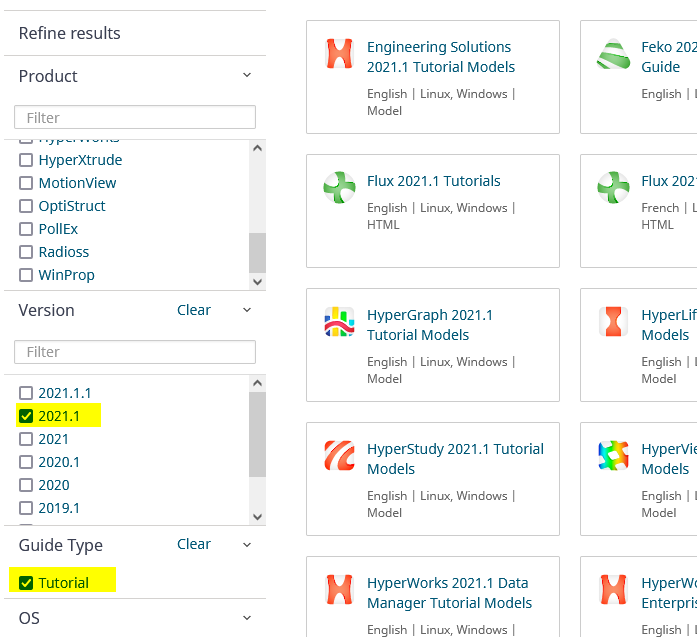Image resolution: width=697 pixels, height=637 pixels.
Task: Click the Refine results heading
Action: [x=69, y=33]
